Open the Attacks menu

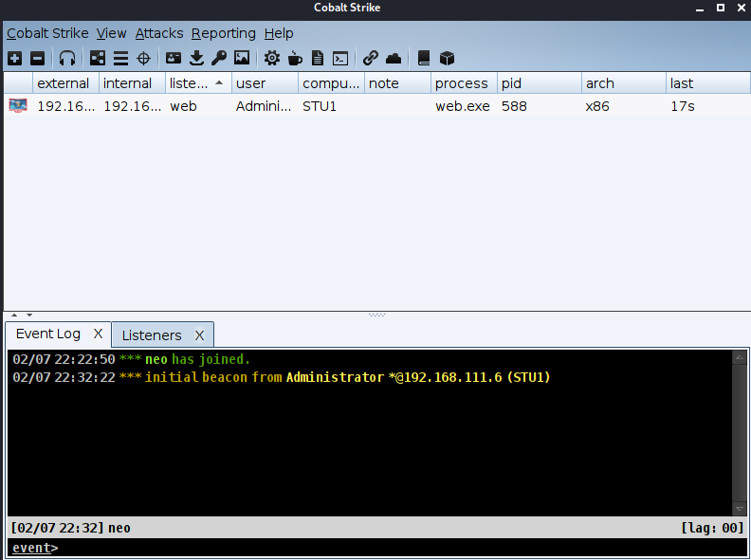point(159,33)
